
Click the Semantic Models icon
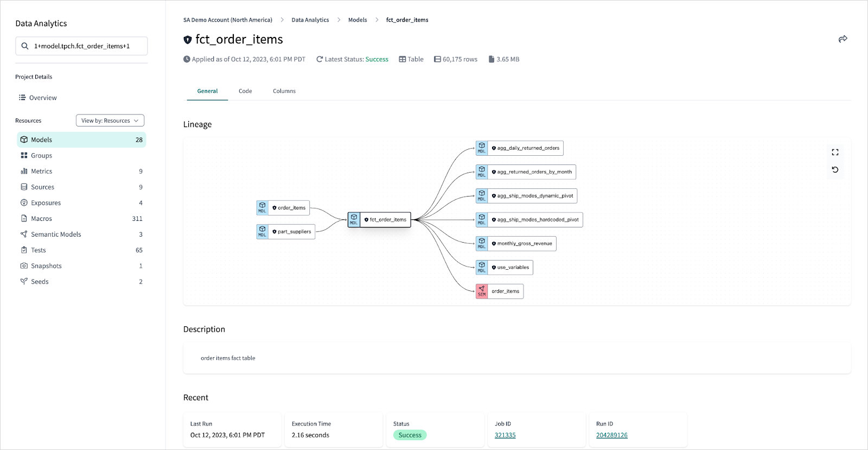coord(24,234)
